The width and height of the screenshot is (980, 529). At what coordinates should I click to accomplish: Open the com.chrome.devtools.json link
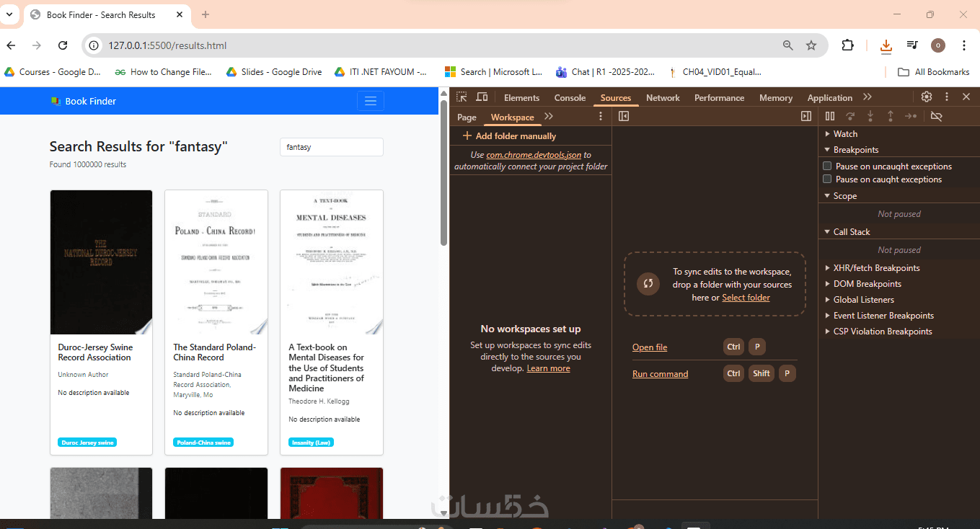click(x=534, y=155)
